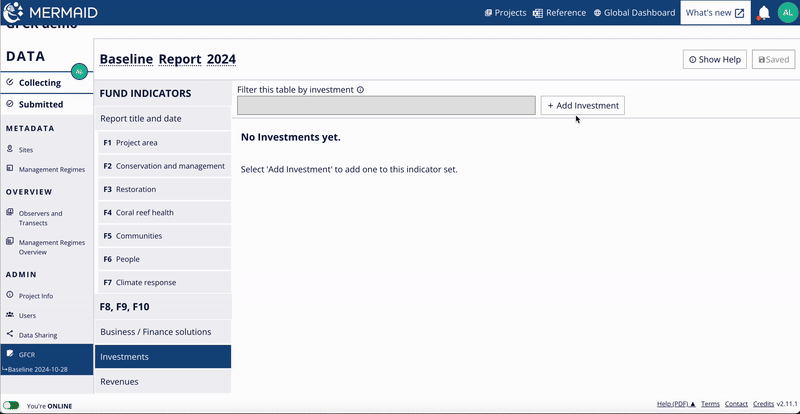Select F3 Restoration indicator
This screenshot has height=414, width=800.
[x=164, y=189]
